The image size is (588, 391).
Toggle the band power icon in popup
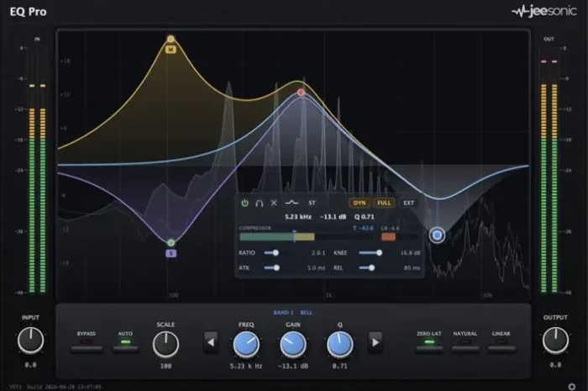click(245, 203)
